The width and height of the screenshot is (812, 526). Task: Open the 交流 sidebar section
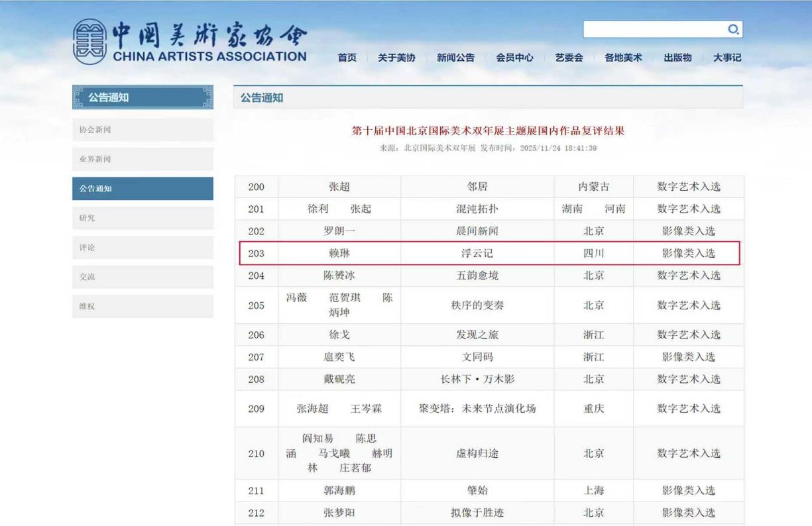(143, 277)
